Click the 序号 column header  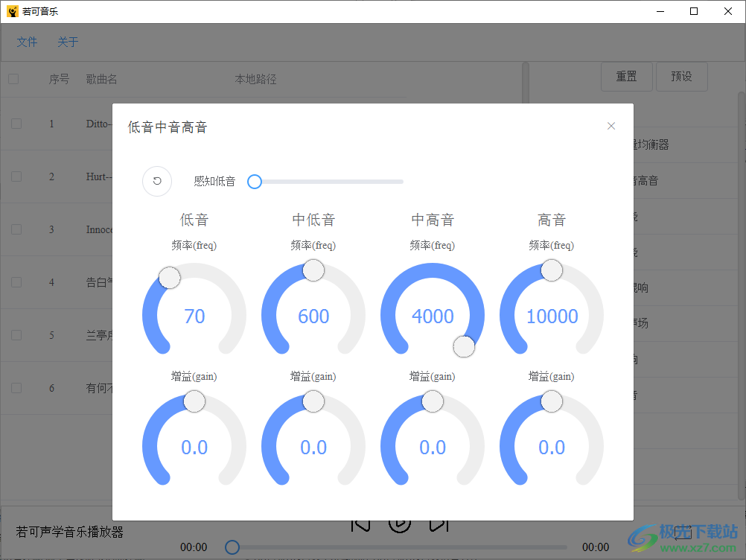[x=59, y=79]
